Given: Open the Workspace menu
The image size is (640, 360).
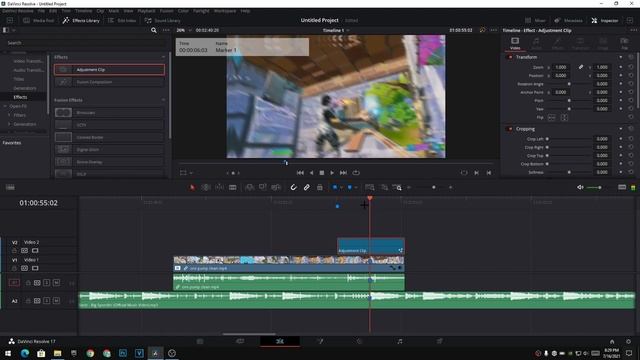Looking at the screenshot, I should (225, 11).
